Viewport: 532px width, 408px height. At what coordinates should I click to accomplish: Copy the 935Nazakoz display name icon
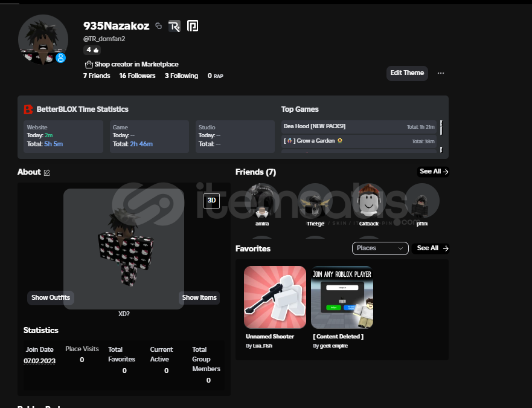point(158,26)
